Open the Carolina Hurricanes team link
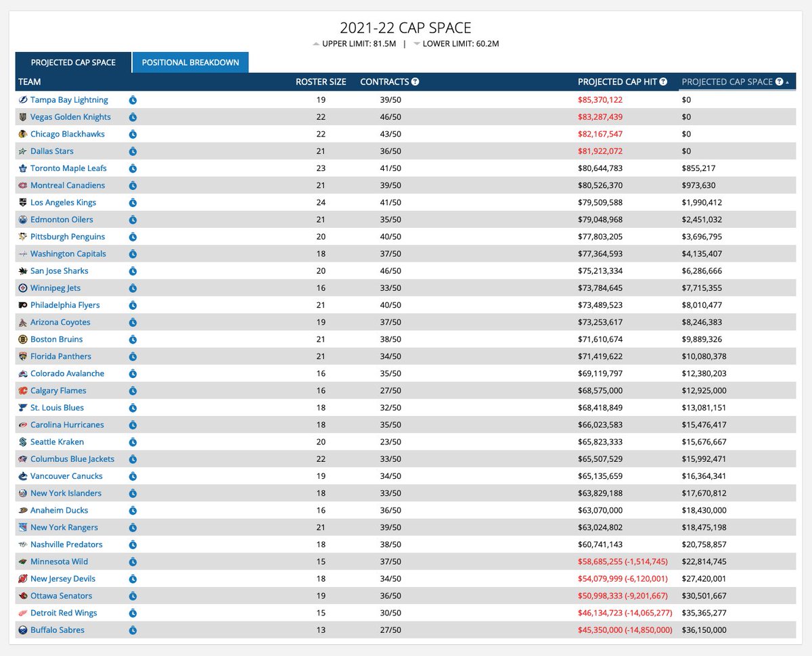 67,425
